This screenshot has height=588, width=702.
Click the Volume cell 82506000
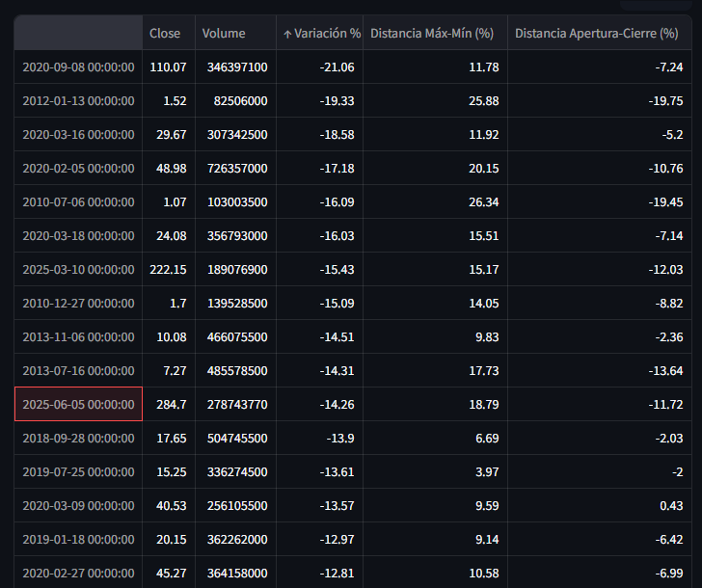point(235,100)
